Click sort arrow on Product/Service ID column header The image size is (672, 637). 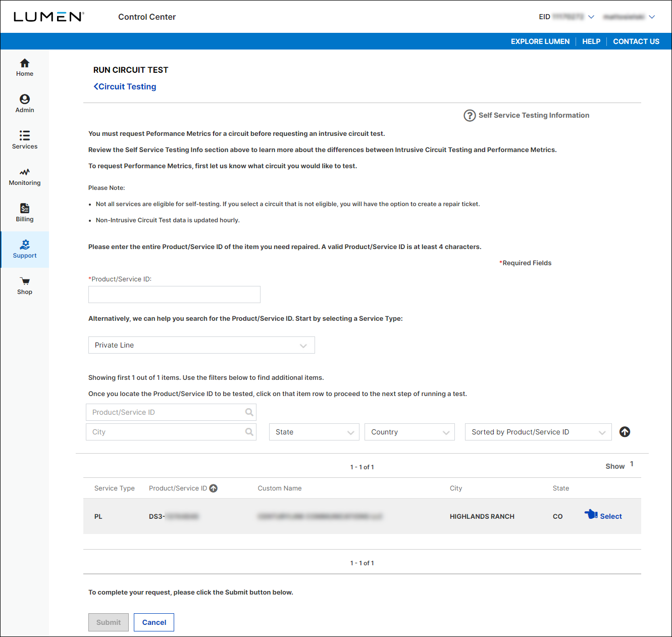pyautogui.click(x=214, y=488)
